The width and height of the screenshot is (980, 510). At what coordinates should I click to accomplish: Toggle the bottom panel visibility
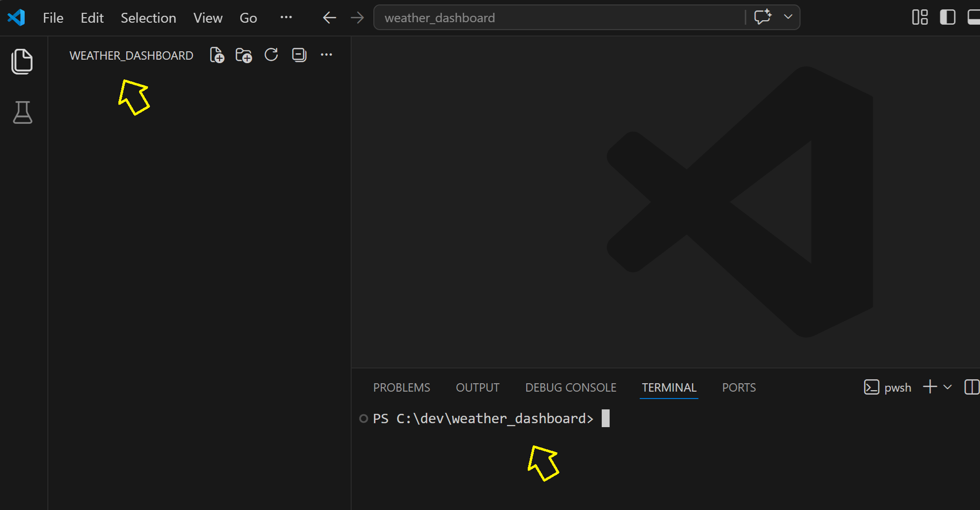click(x=974, y=17)
